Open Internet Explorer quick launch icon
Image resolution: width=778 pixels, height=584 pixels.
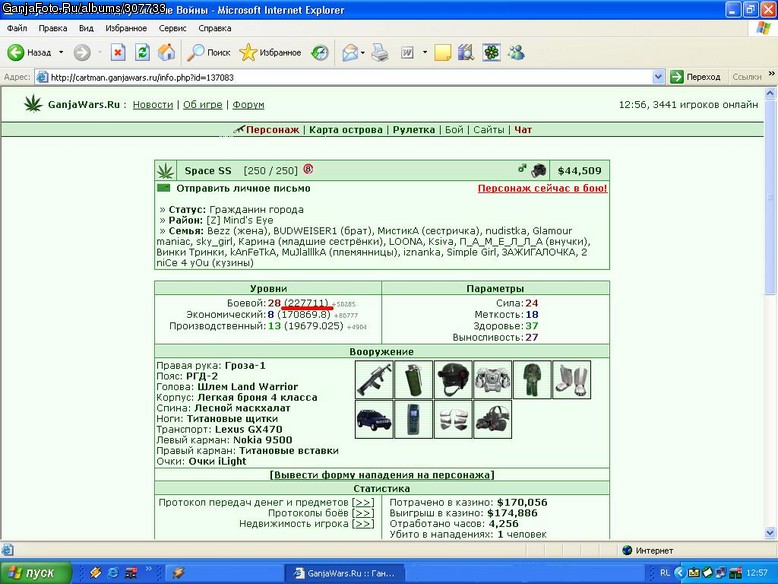tap(113, 573)
